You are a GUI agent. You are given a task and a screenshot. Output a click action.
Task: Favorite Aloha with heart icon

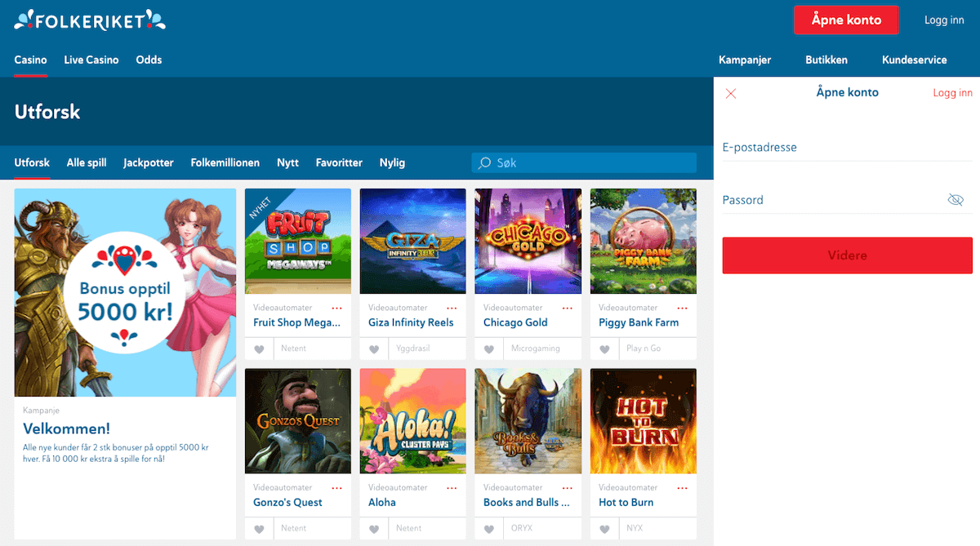(375, 529)
